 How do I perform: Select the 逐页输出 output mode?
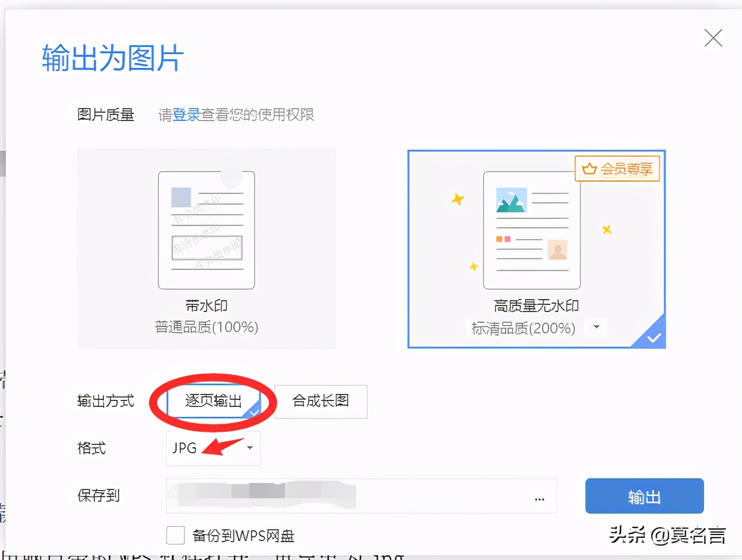coord(213,402)
